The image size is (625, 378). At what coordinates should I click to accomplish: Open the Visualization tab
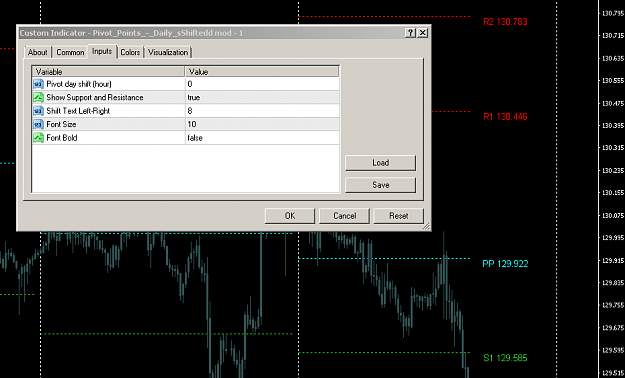pos(168,52)
